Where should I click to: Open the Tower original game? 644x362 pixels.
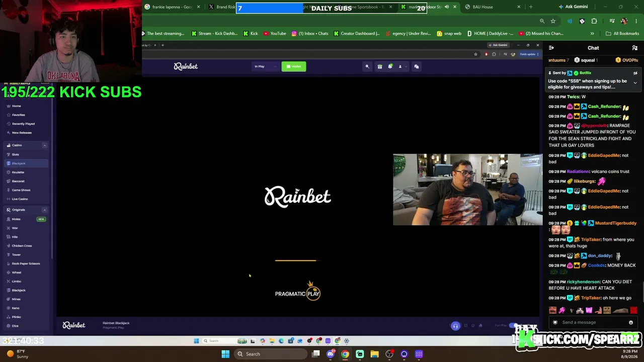(16, 255)
